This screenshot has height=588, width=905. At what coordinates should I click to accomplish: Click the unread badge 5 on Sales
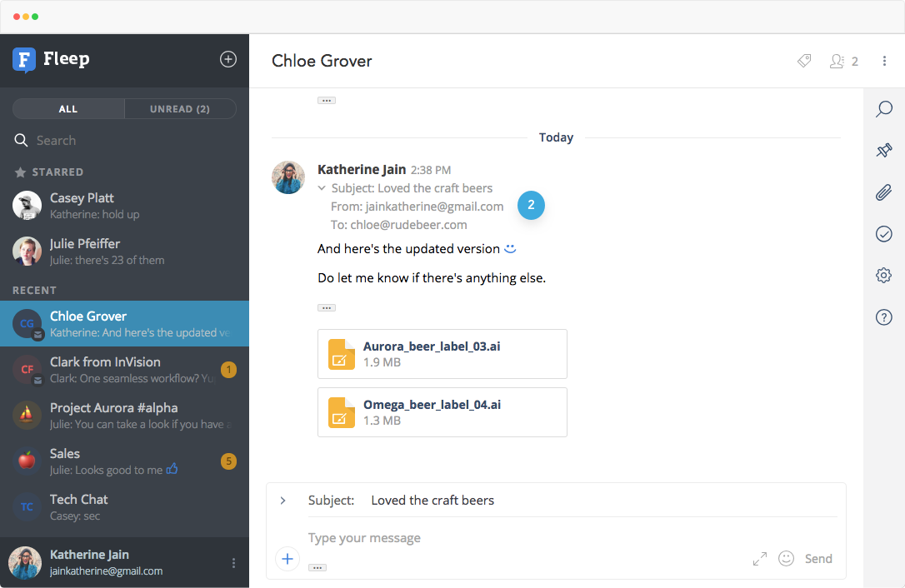pyautogui.click(x=228, y=461)
